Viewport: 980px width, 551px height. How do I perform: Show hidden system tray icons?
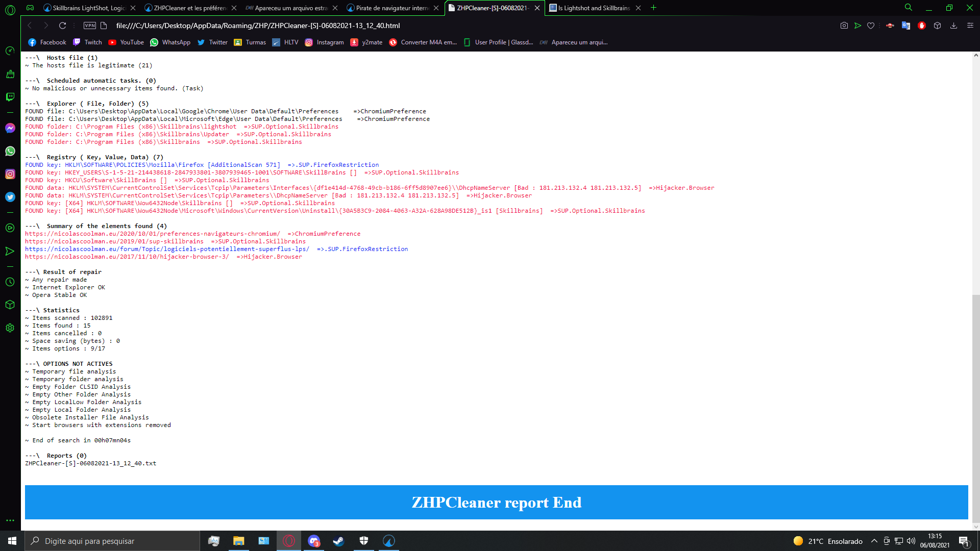[x=874, y=541]
